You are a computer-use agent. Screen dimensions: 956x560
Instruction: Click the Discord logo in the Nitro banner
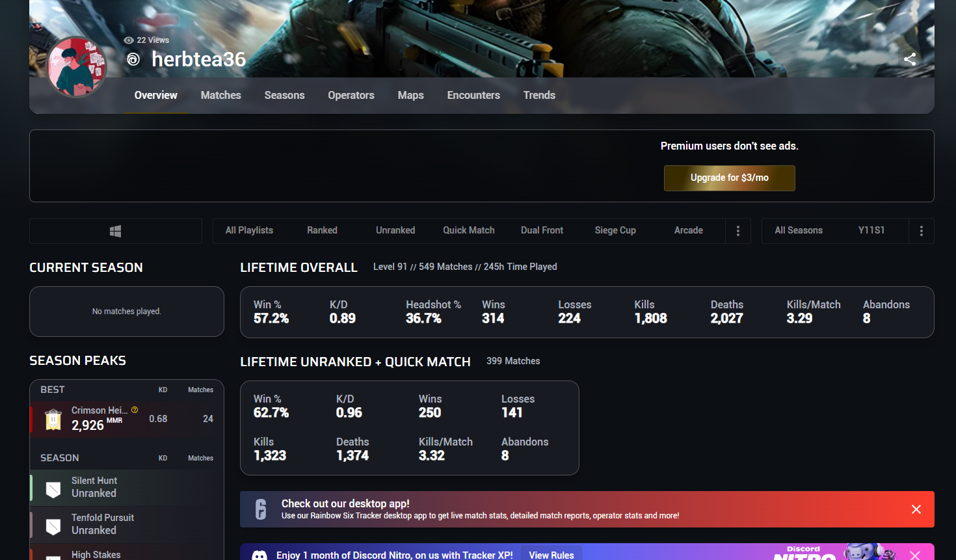(259, 555)
